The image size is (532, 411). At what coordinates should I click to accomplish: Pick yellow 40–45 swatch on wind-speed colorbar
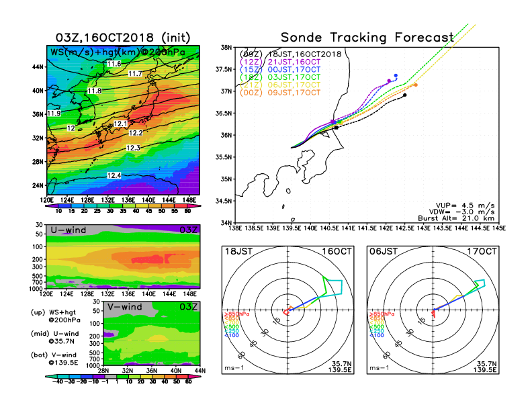click(142, 206)
